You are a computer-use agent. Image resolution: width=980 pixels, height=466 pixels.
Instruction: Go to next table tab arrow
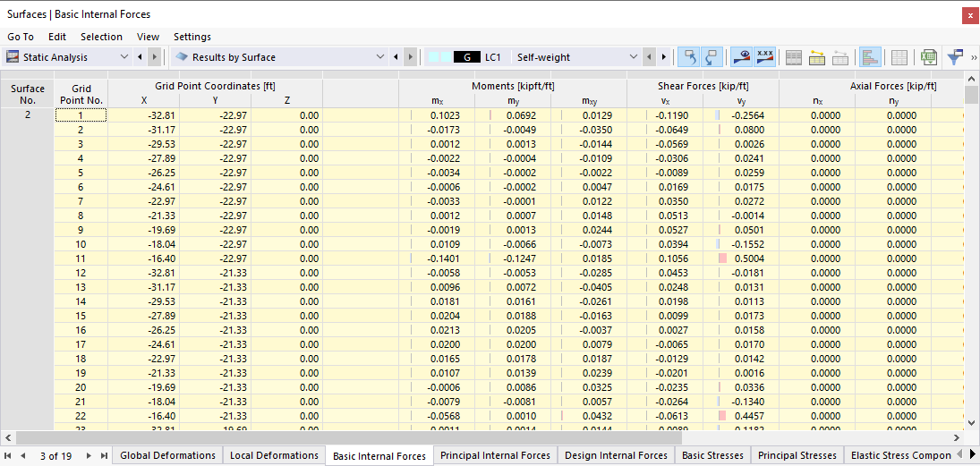tap(89, 455)
